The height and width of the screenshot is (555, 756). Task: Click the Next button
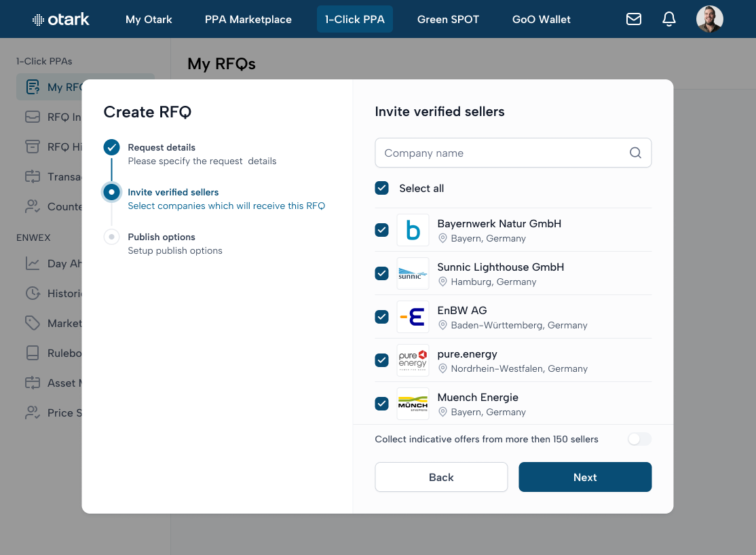click(584, 477)
